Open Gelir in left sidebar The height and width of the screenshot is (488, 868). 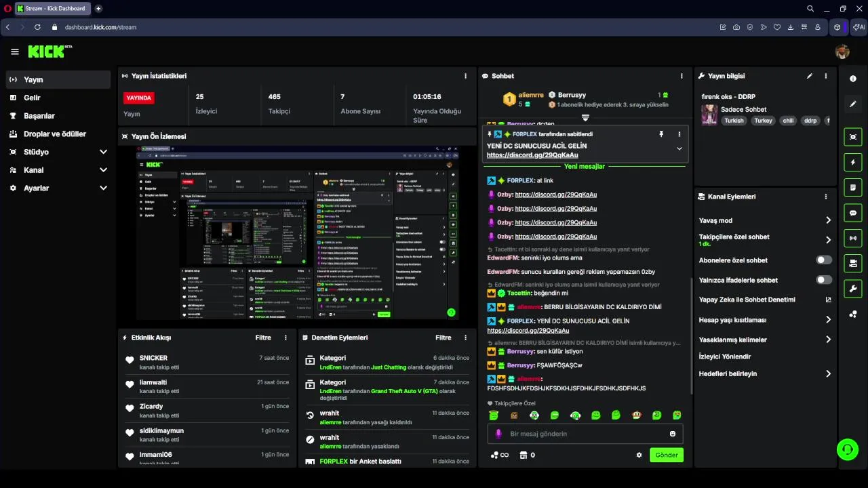(x=58, y=98)
